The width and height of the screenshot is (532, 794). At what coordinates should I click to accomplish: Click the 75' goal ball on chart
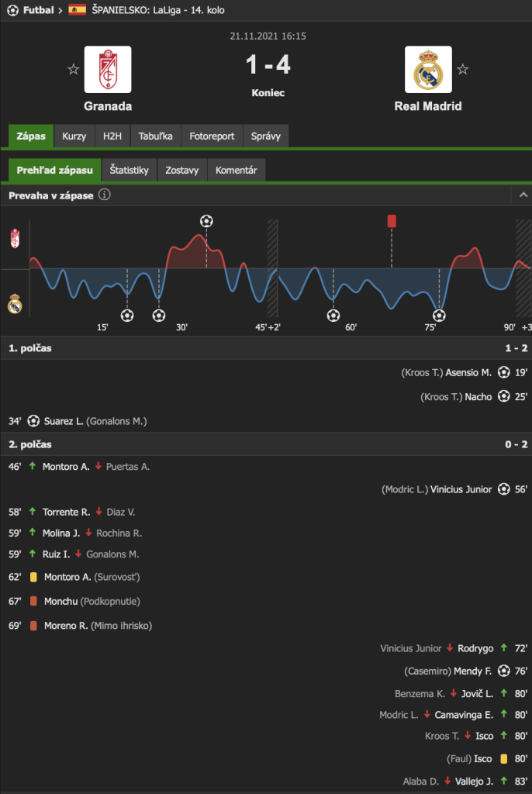pyautogui.click(x=439, y=315)
